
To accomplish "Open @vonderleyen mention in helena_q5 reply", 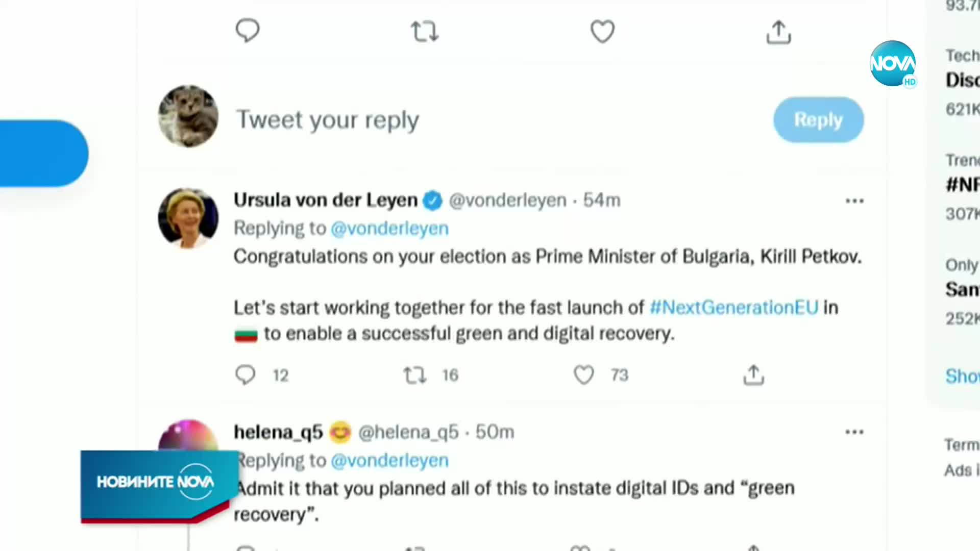I will [389, 461].
